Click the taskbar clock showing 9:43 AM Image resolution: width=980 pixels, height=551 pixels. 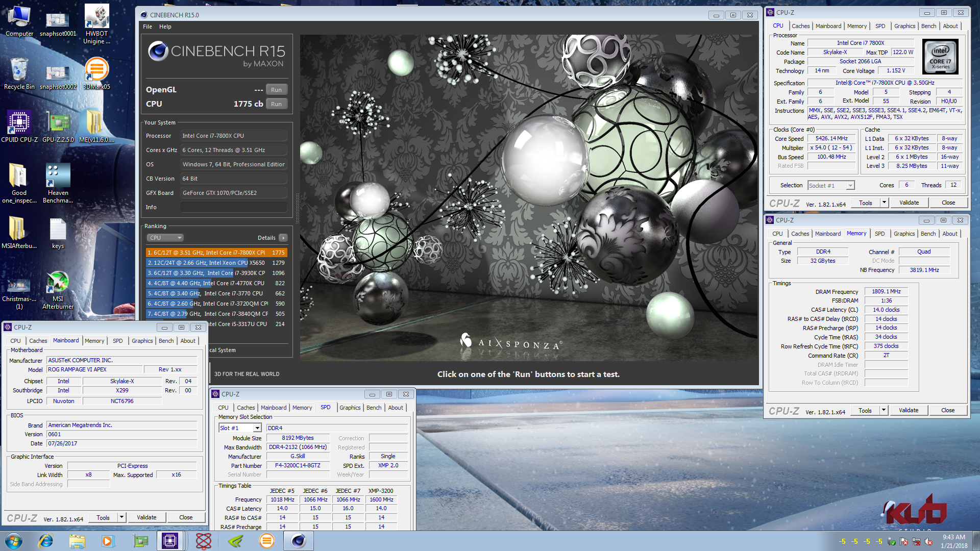tap(954, 541)
